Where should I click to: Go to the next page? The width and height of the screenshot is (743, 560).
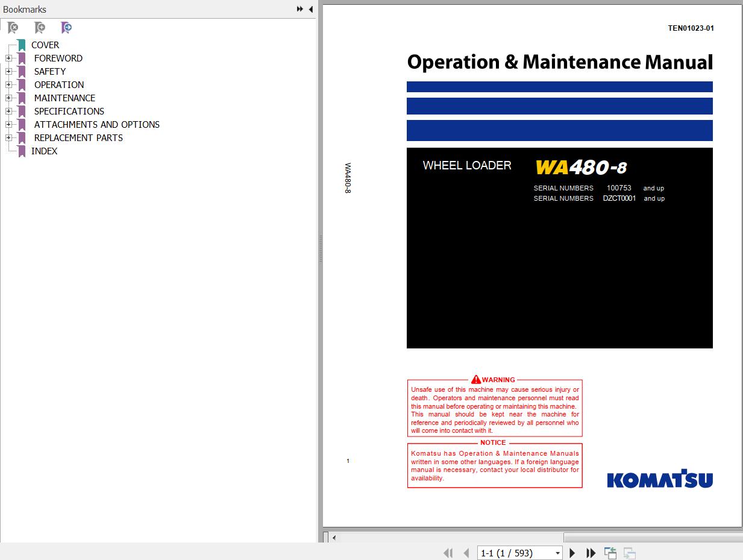(572, 553)
